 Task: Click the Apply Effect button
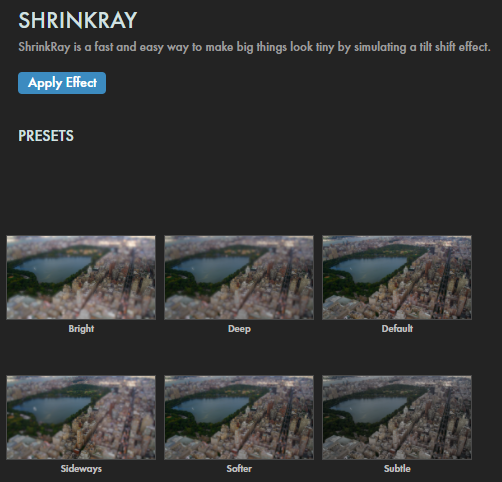(x=62, y=83)
